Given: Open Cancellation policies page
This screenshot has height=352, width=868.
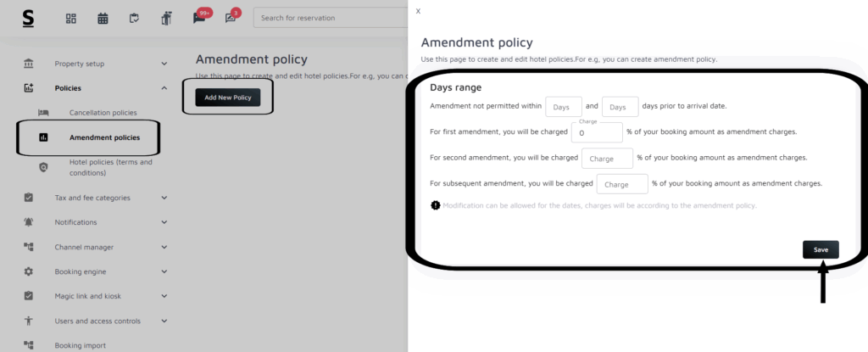Looking at the screenshot, I should coord(103,113).
